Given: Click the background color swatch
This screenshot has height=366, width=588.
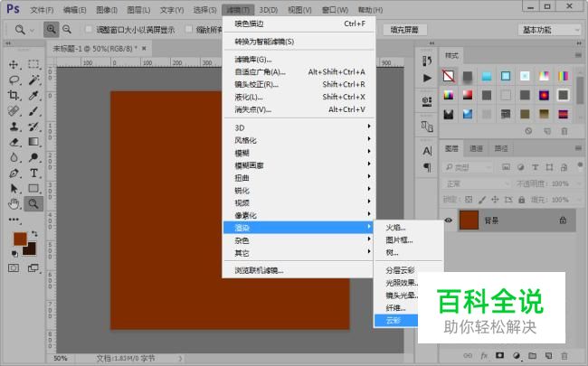Looking at the screenshot, I should pos(31,249).
